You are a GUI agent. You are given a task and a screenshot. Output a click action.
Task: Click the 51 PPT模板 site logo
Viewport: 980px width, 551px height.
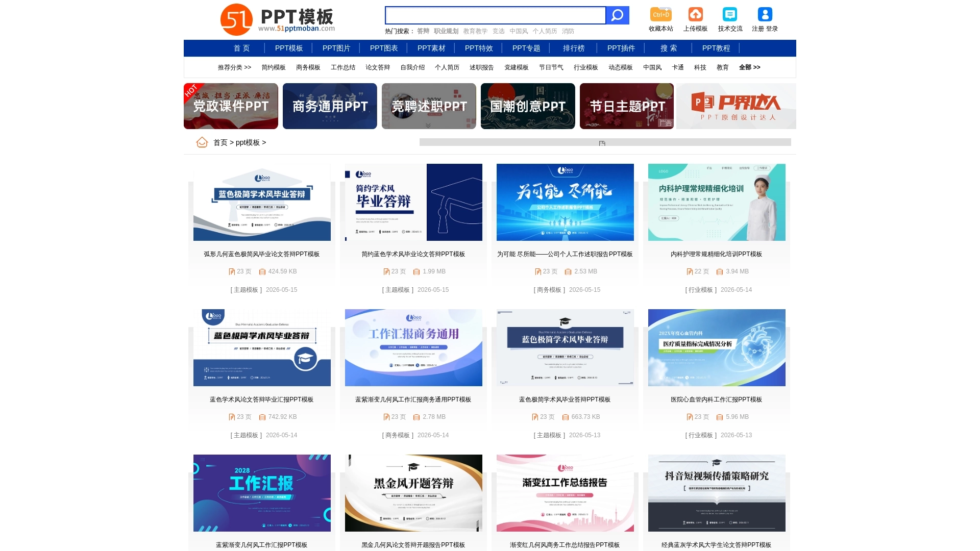[x=278, y=20]
